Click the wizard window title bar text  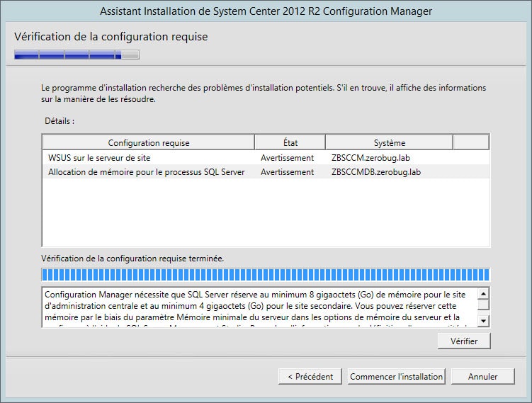(x=266, y=11)
